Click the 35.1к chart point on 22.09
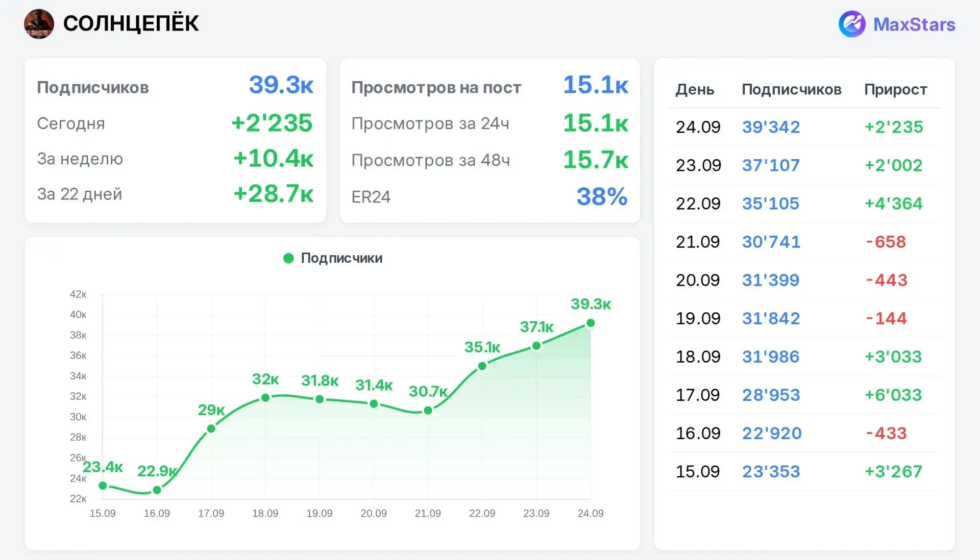This screenshot has width=980, height=560. (482, 366)
